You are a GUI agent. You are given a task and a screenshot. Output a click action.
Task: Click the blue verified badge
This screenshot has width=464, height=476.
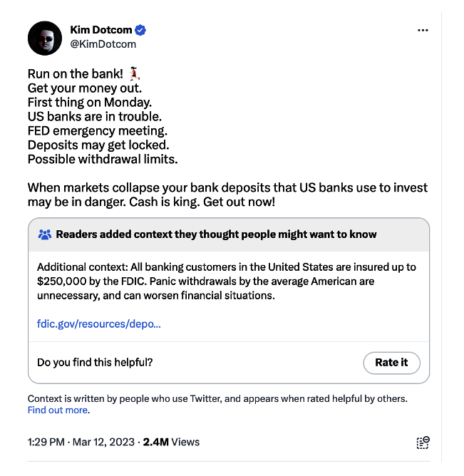point(141,30)
